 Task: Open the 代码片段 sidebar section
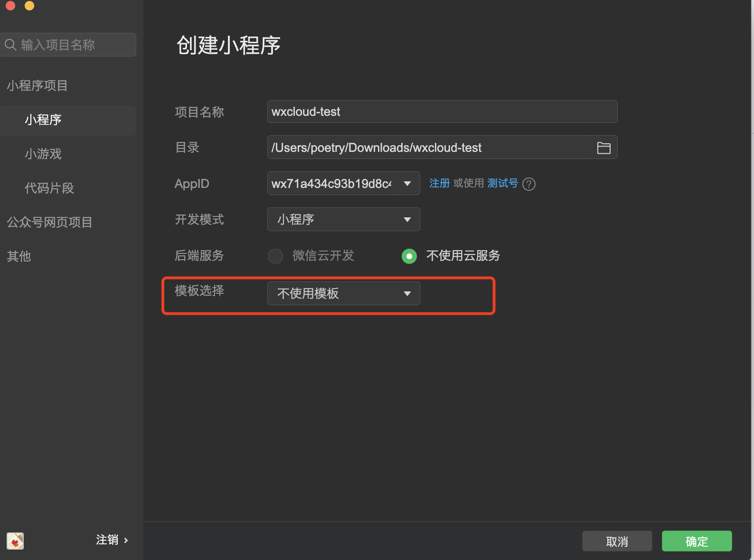coord(49,188)
